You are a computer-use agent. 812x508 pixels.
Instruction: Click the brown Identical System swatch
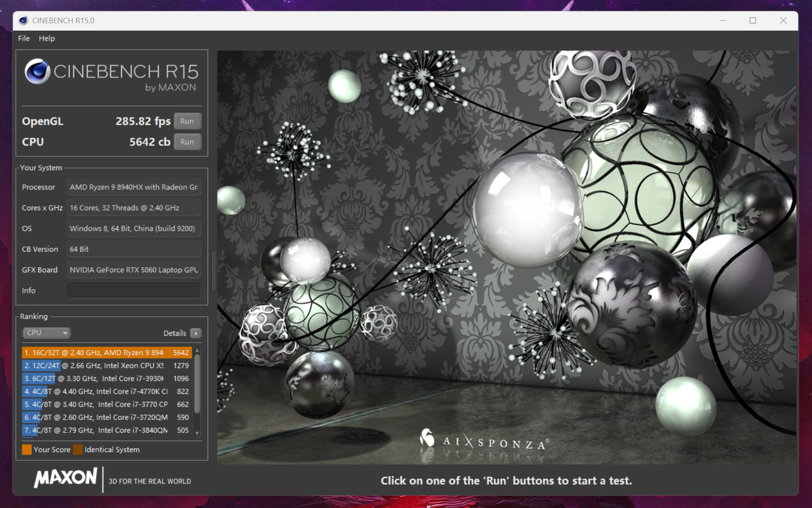(78, 449)
